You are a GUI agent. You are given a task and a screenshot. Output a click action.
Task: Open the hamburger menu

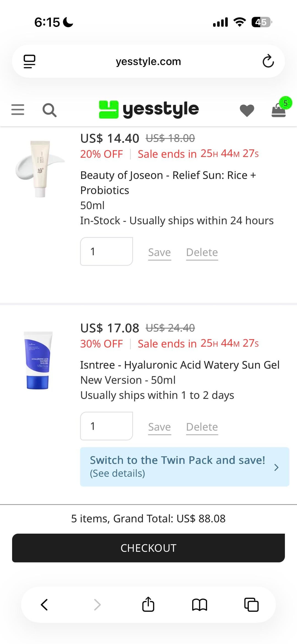pos(18,109)
